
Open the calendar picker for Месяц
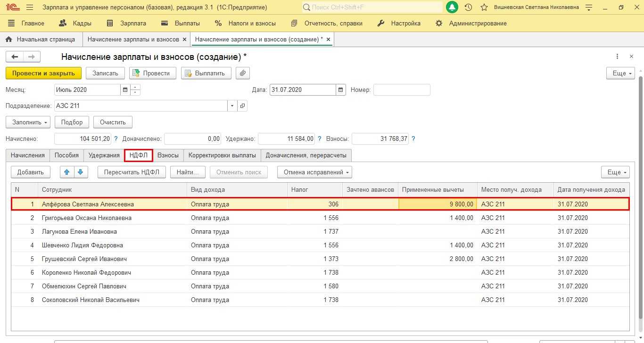pos(125,90)
